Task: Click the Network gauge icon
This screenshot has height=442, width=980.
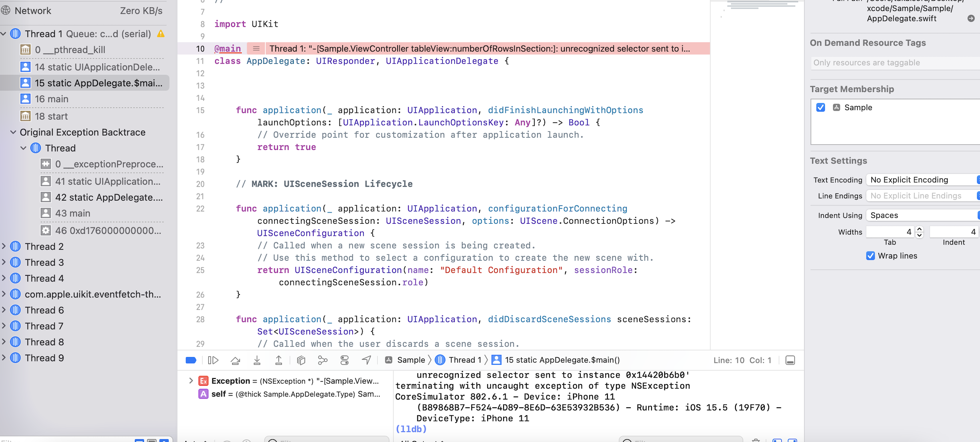Action: [x=6, y=10]
